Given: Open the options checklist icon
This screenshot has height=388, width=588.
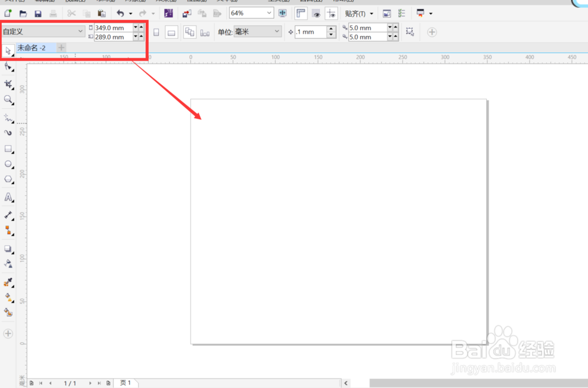Looking at the screenshot, I should [402, 14].
